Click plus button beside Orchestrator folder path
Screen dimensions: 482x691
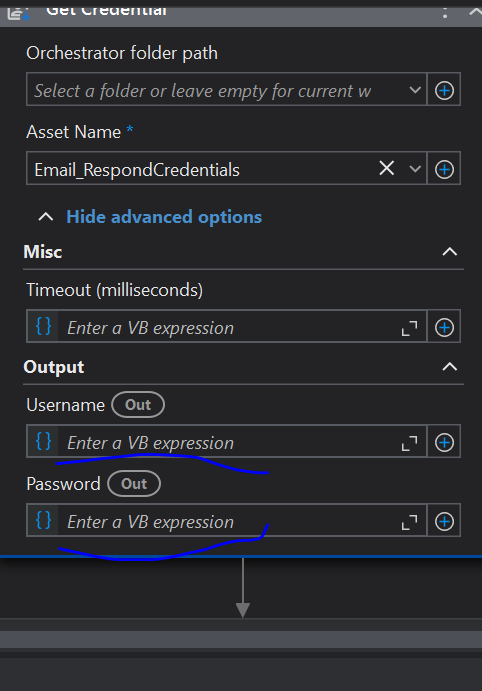coord(444,90)
